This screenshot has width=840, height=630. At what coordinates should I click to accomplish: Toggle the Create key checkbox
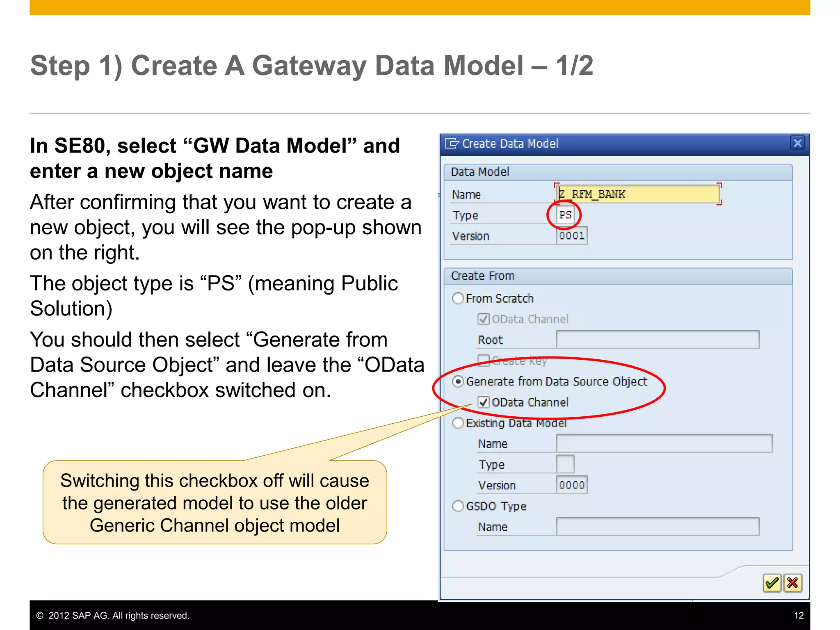(484, 361)
